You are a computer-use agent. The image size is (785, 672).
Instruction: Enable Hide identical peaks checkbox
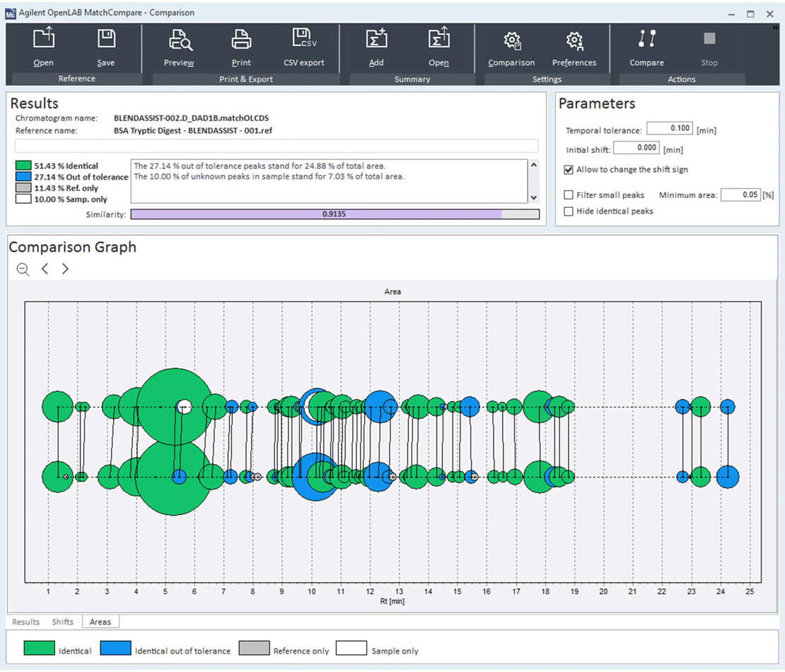coord(569,212)
